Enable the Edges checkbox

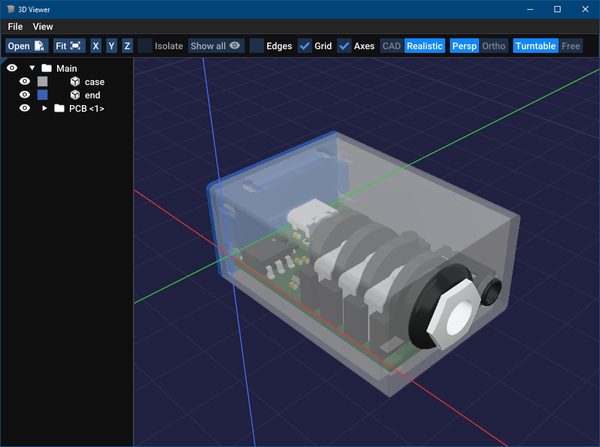click(257, 46)
